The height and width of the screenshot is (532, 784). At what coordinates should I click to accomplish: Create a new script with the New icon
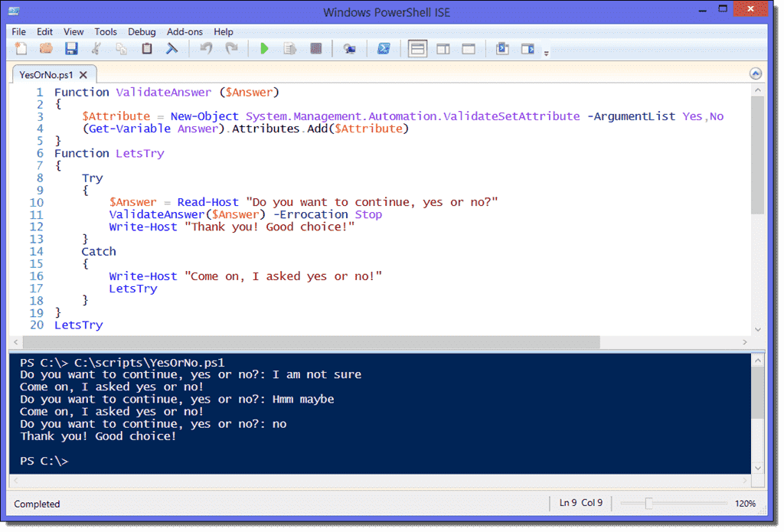21,48
